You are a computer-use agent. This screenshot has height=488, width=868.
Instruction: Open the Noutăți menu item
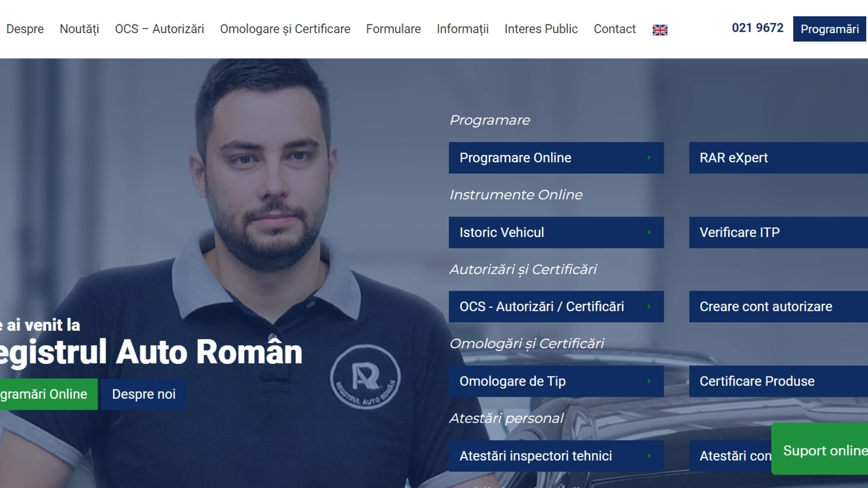tap(79, 29)
